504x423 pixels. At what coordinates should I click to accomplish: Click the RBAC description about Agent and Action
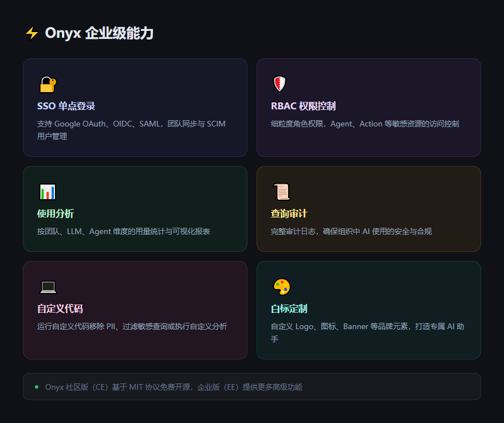click(x=365, y=124)
